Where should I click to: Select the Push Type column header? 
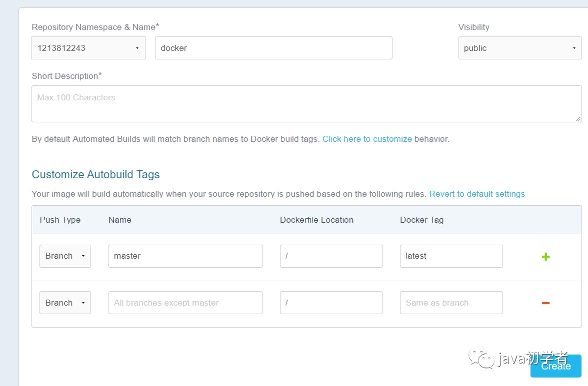[60, 220]
